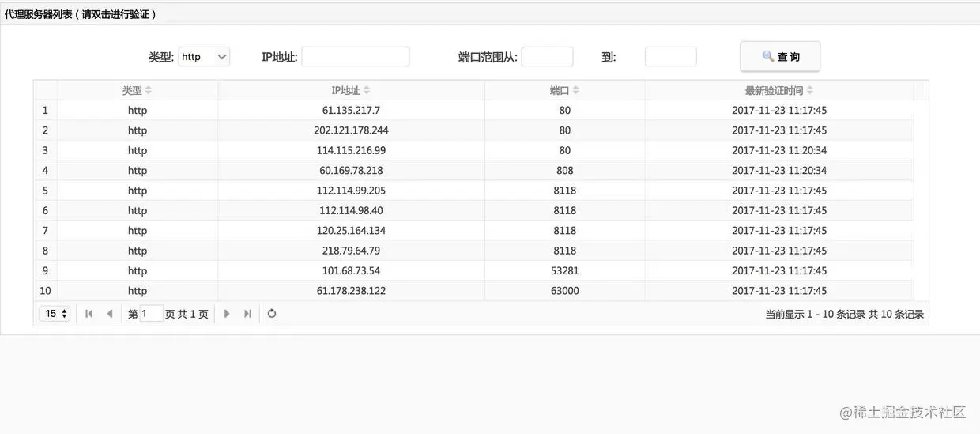980x434 pixels.
Task: Click the 查询 search button
Action: pyautogui.click(x=780, y=57)
